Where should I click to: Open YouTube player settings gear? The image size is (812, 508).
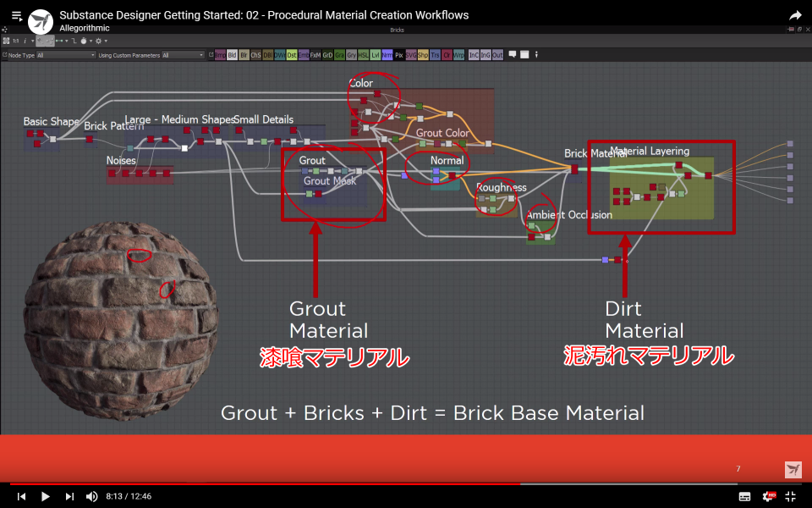769,496
